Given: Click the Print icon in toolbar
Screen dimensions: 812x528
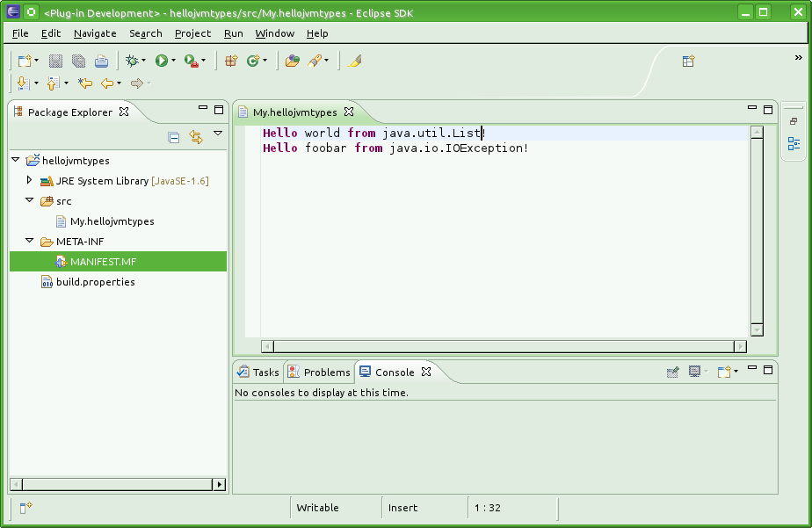Looking at the screenshot, I should [101, 61].
